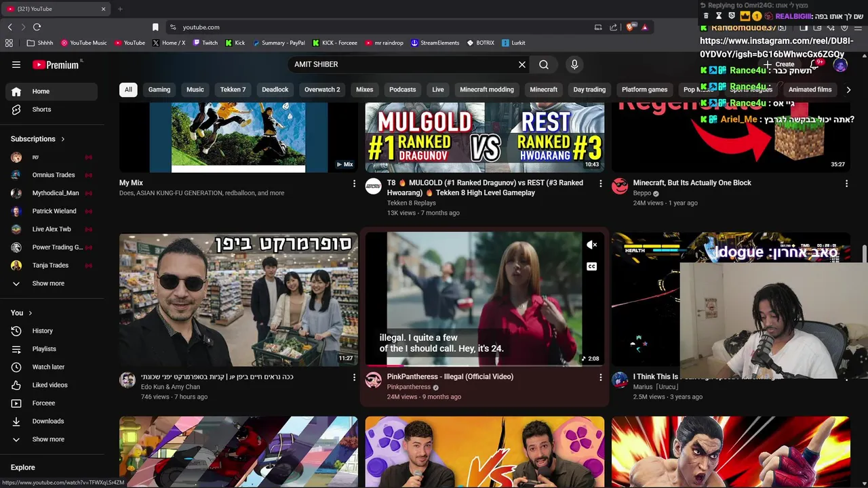Open the Patrick Wieland subscription
This screenshot has height=488, width=868.
[52, 211]
